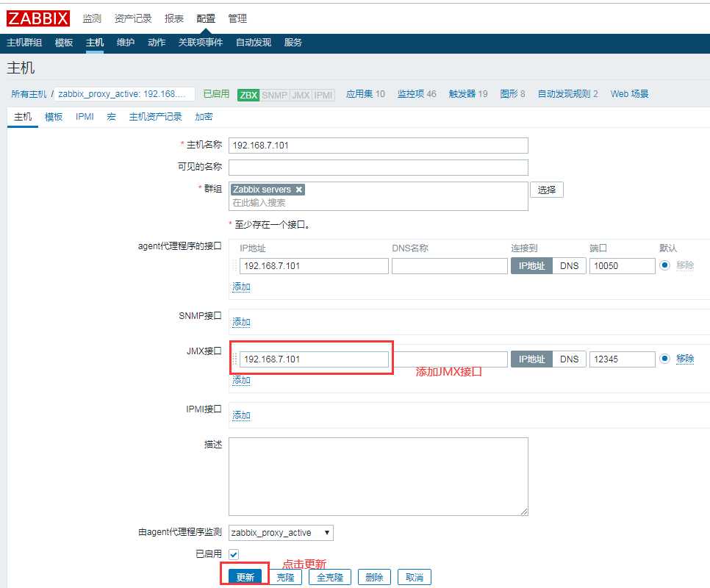Open the 所有主机 breadcrumb link
710x588 pixels.
(x=29, y=94)
